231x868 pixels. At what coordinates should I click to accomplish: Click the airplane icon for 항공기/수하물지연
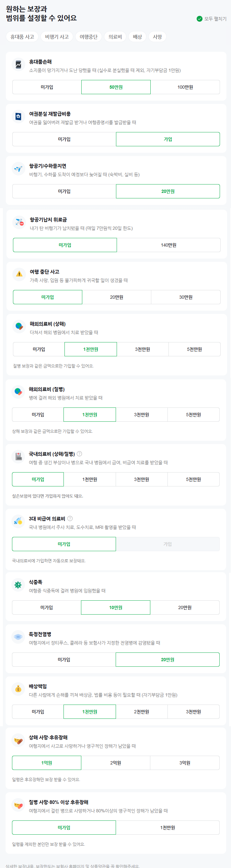(x=18, y=169)
